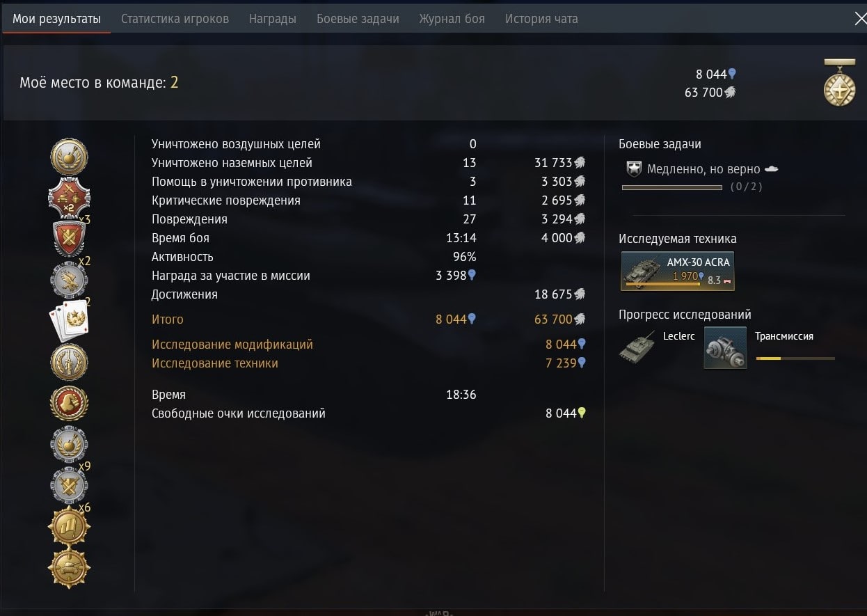Click the red cross double kill badge
867x616 pixels.
pos(69,198)
